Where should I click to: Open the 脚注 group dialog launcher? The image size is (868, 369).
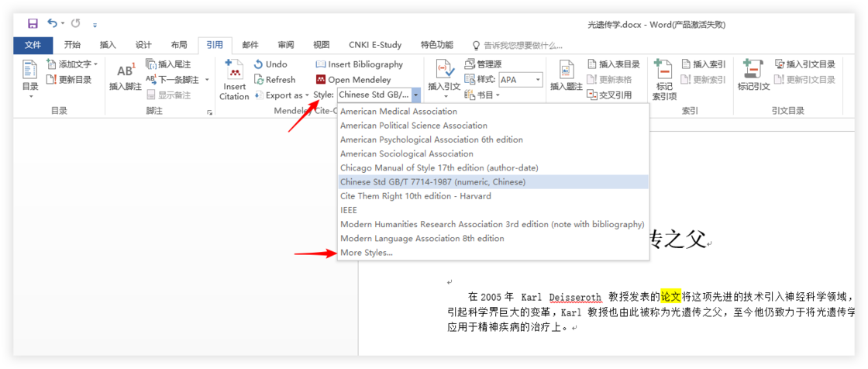[210, 112]
